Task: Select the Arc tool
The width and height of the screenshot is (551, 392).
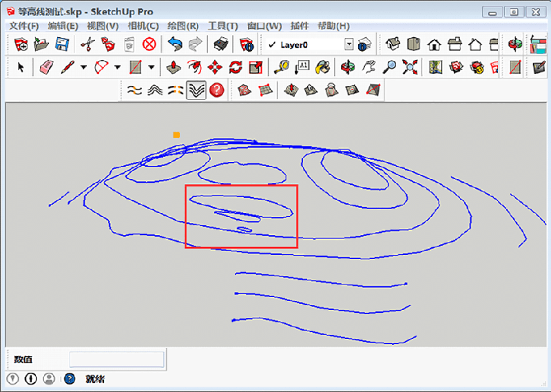Action: tap(101, 67)
